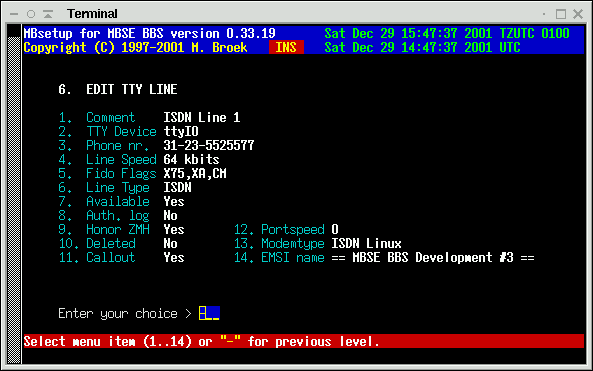Screen dimensions: 593x371
Task: Click the Available value Yes
Action: pyautogui.click(x=174, y=201)
